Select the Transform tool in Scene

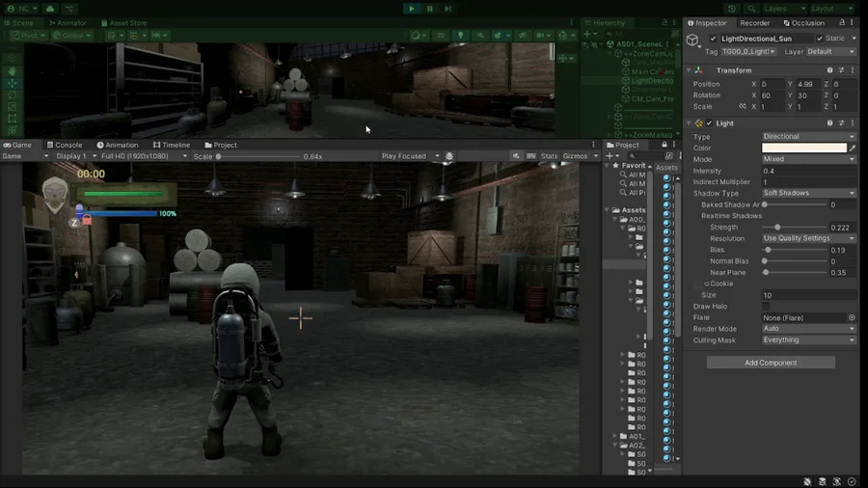(x=13, y=130)
